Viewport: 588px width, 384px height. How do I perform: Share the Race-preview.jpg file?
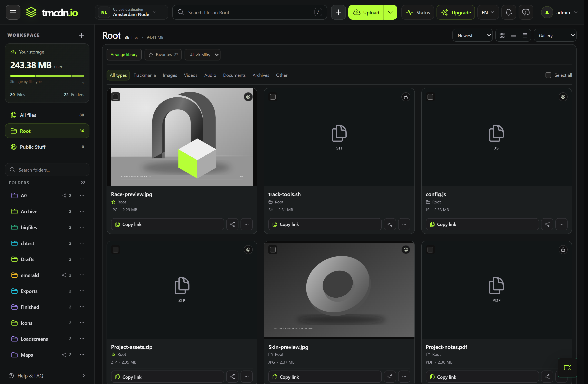(x=232, y=224)
